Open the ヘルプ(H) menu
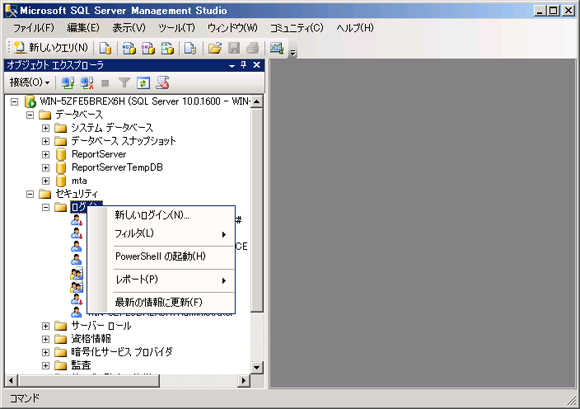This screenshot has height=409, width=580. point(355,28)
